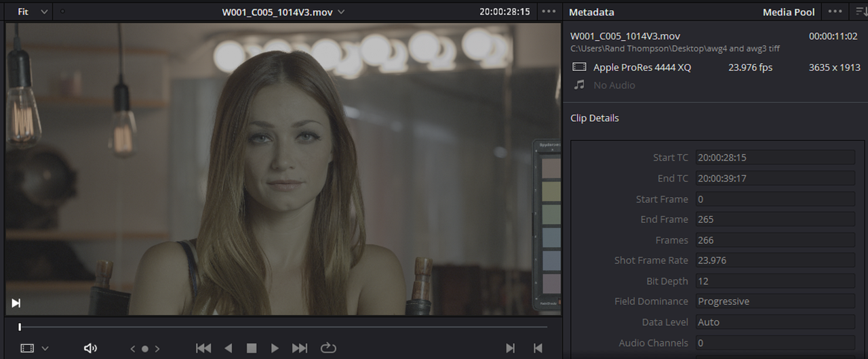Click the Shot Frame Rate field
This screenshot has width=868, height=359.
[x=775, y=260]
